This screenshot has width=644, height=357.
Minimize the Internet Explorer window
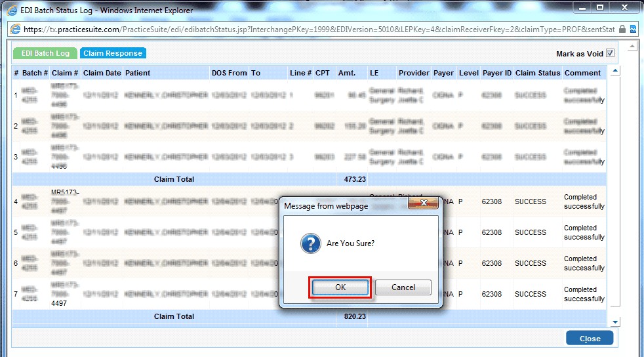582,9
